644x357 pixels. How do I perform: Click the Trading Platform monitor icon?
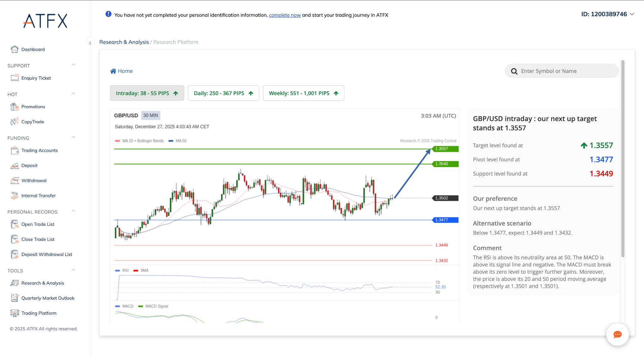point(14,313)
